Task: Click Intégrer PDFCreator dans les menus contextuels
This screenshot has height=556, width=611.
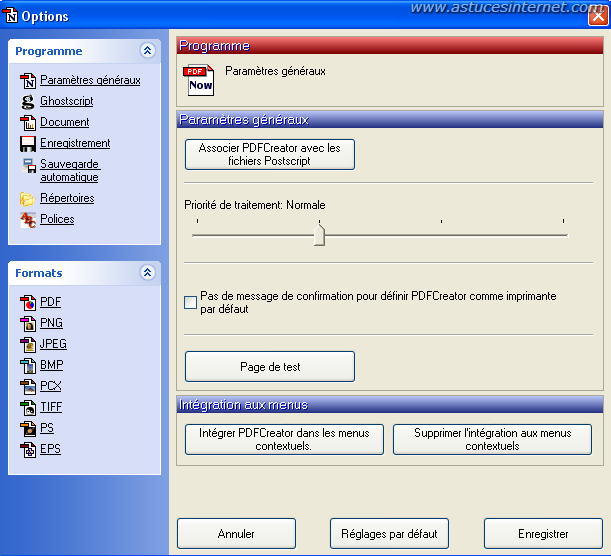Action: pos(284,440)
